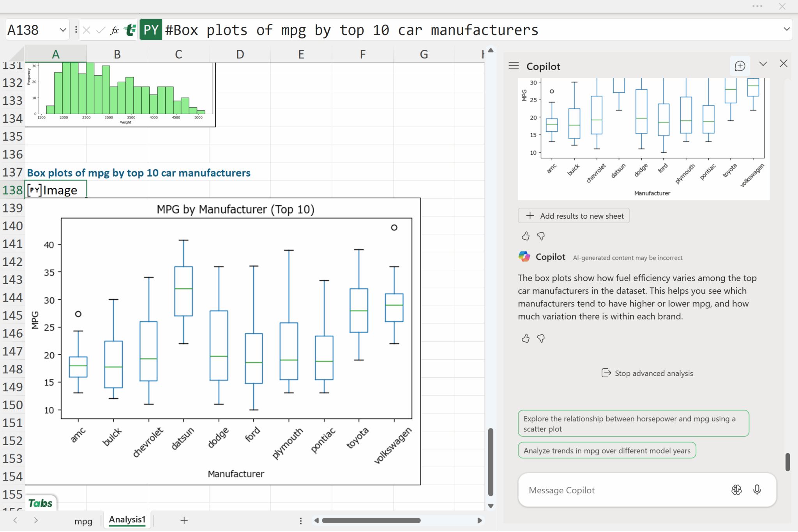Click the microphone icon in message box

[757, 490]
